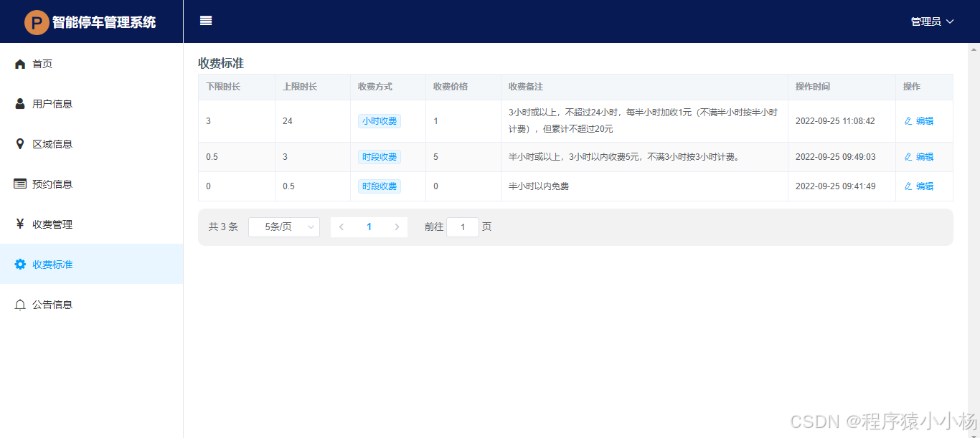The image size is (980, 438).
Task: Click the 时段收费 tag in the price 0 row
Action: click(380, 186)
